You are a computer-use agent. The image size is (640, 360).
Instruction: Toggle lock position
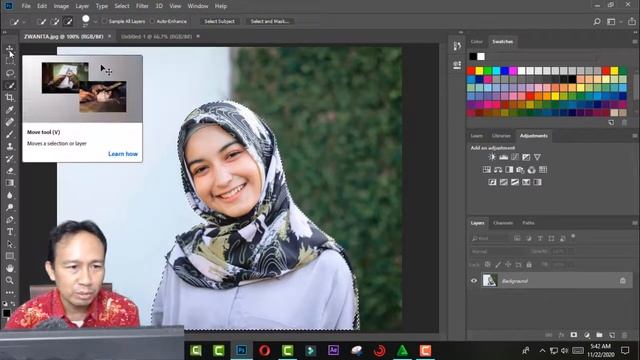[508, 264]
